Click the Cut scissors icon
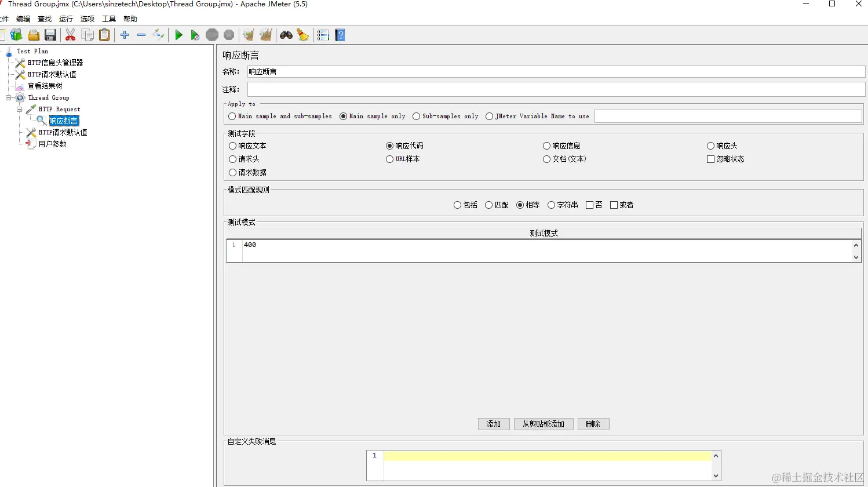868x487 pixels. [x=70, y=35]
